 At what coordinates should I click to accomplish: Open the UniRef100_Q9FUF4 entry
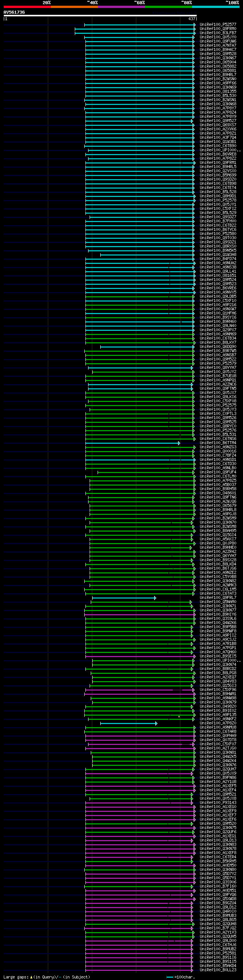pyautogui.click(x=218, y=472)
